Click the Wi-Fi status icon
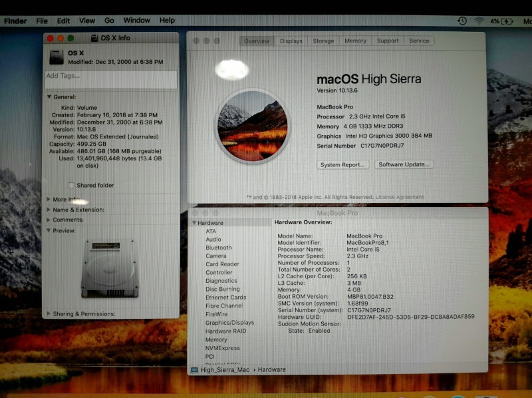The image size is (532, 398). tap(479, 21)
